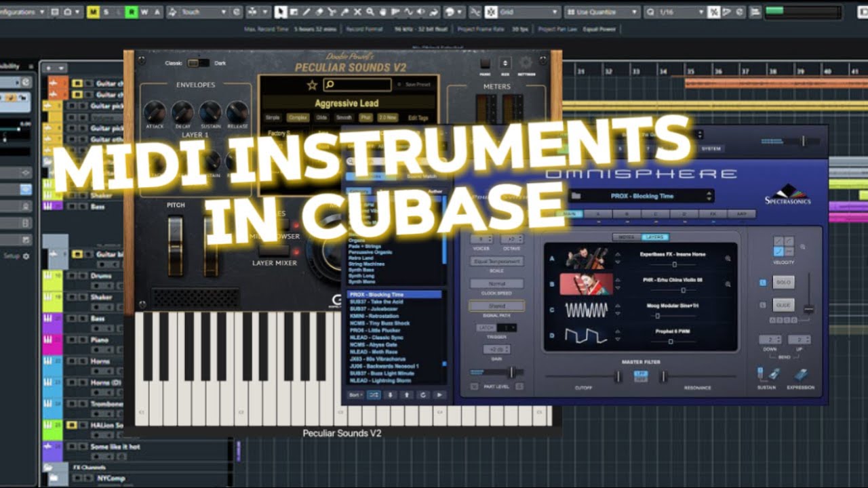This screenshot has width=868, height=488.
Task: Toggle LATCH in Omnisphere trigger section
Action: [486, 328]
